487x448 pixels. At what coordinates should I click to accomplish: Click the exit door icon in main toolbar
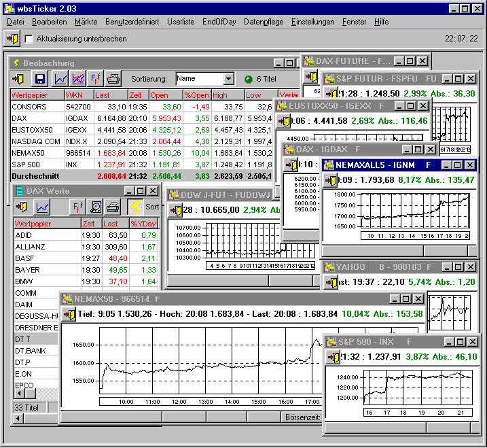pyautogui.click(x=13, y=39)
